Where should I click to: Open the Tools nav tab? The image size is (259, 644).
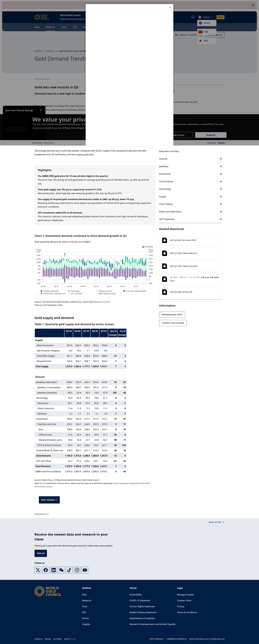coord(64,27)
